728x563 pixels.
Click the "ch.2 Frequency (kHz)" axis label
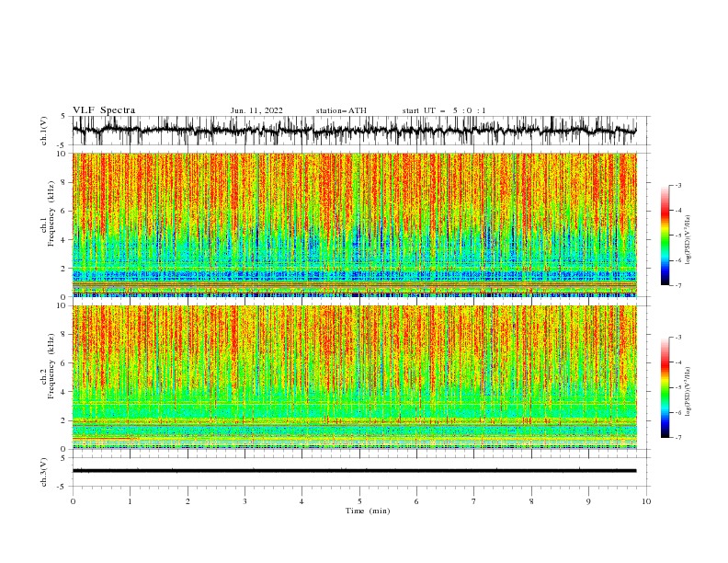tap(49, 366)
